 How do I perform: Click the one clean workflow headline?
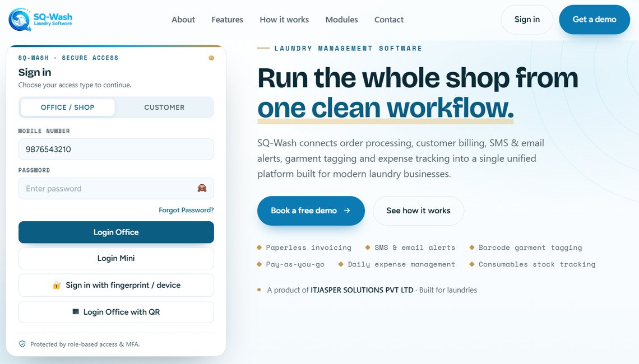tap(386, 108)
